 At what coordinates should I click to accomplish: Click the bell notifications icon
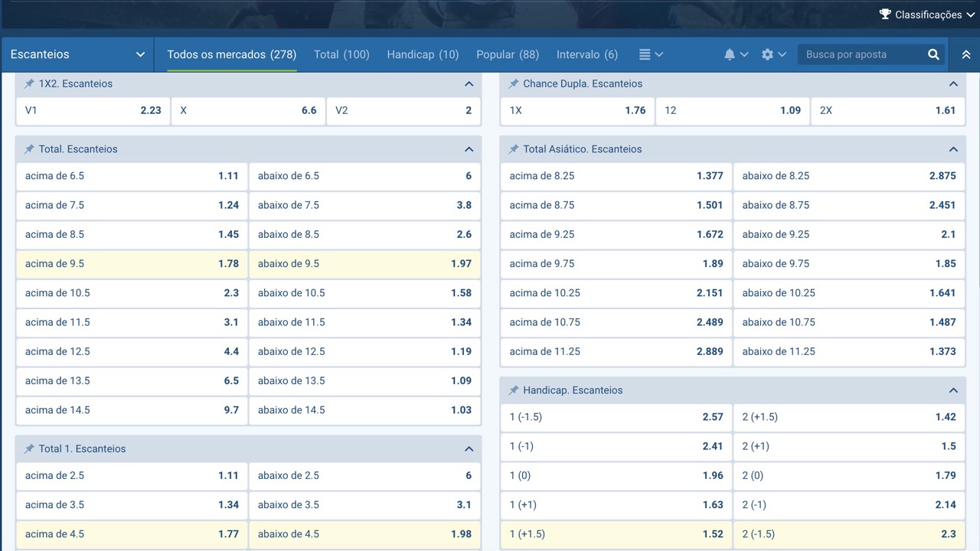coord(730,54)
